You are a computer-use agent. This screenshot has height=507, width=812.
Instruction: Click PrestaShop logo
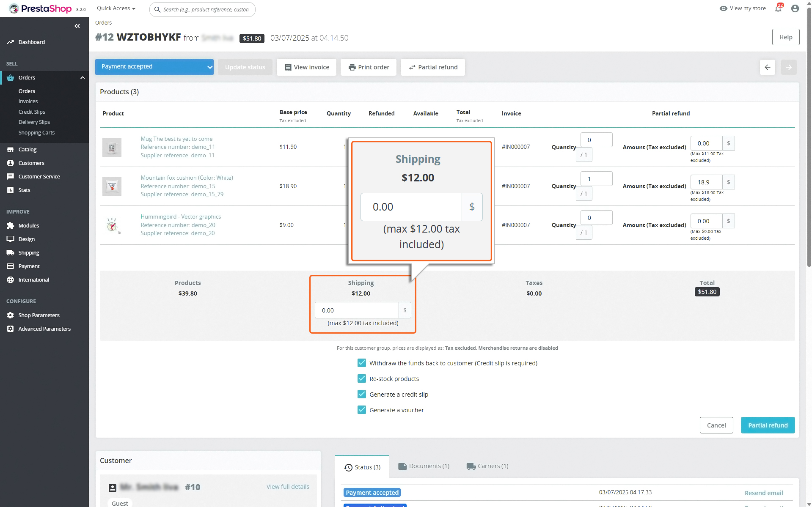pyautogui.click(x=41, y=8)
